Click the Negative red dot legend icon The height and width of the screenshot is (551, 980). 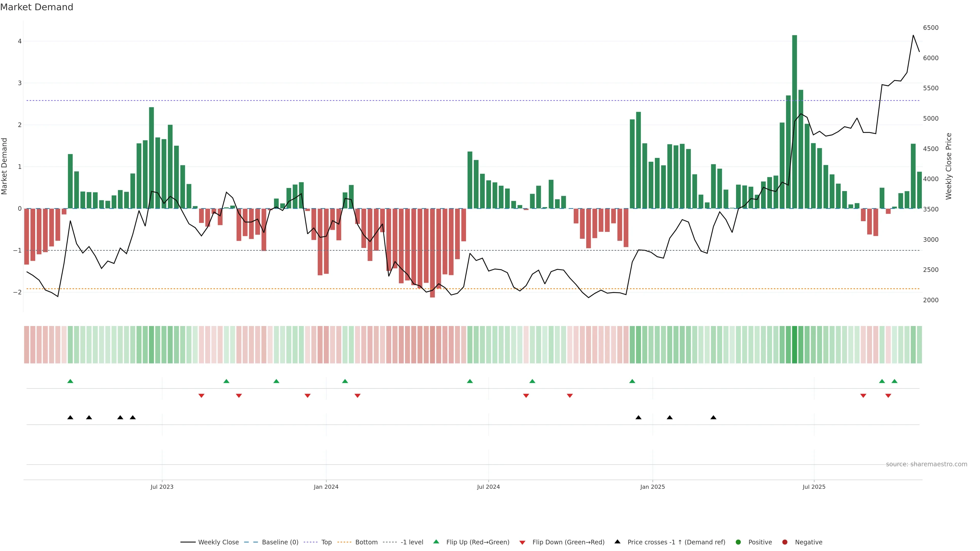(x=785, y=542)
